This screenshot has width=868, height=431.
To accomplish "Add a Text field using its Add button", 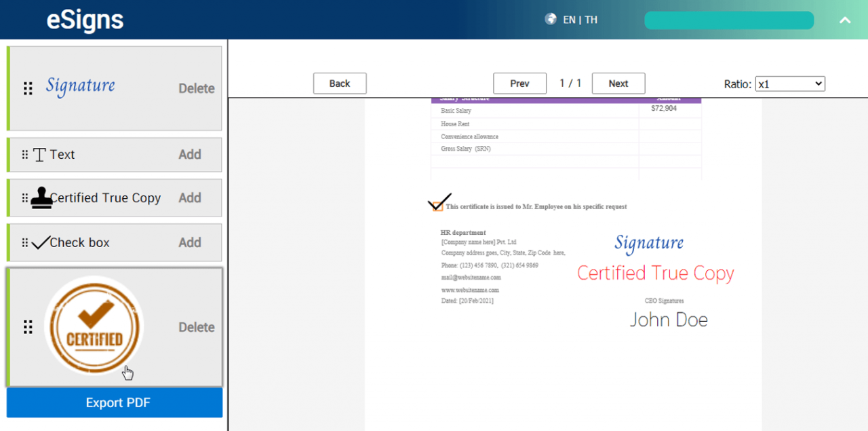I will 190,154.
